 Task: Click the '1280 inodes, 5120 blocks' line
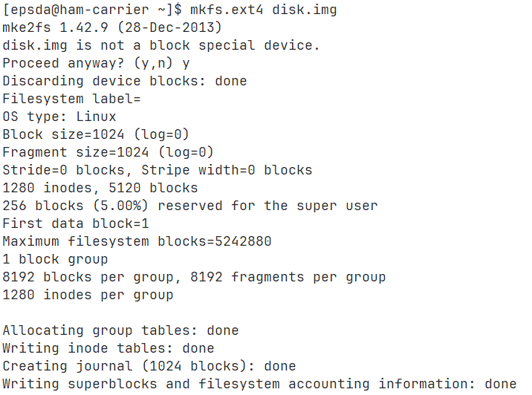pos(100,188)
